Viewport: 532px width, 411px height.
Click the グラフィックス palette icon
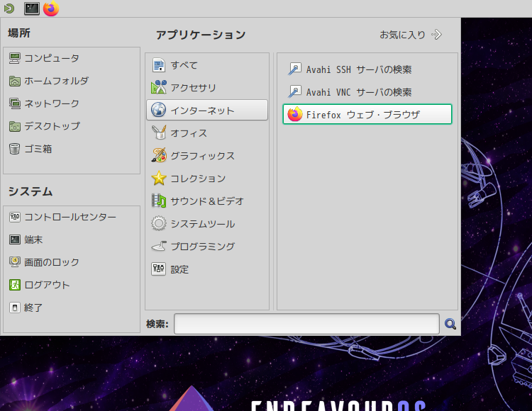tap(159, 155)
